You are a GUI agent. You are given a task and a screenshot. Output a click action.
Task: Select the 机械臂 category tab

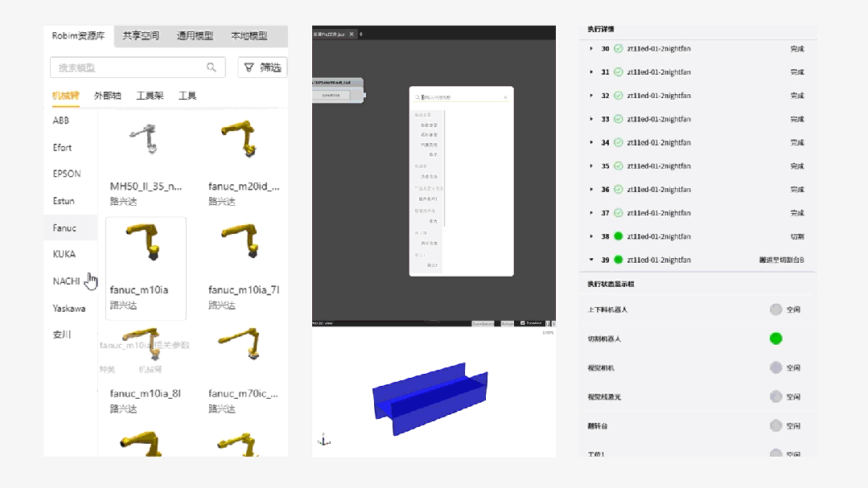(65, 96)
